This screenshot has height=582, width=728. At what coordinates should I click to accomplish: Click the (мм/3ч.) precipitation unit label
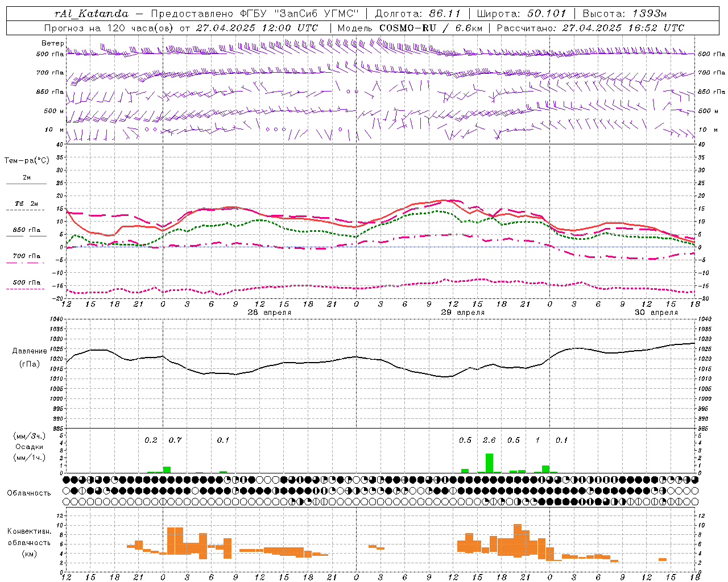click(x=28, y=436)
